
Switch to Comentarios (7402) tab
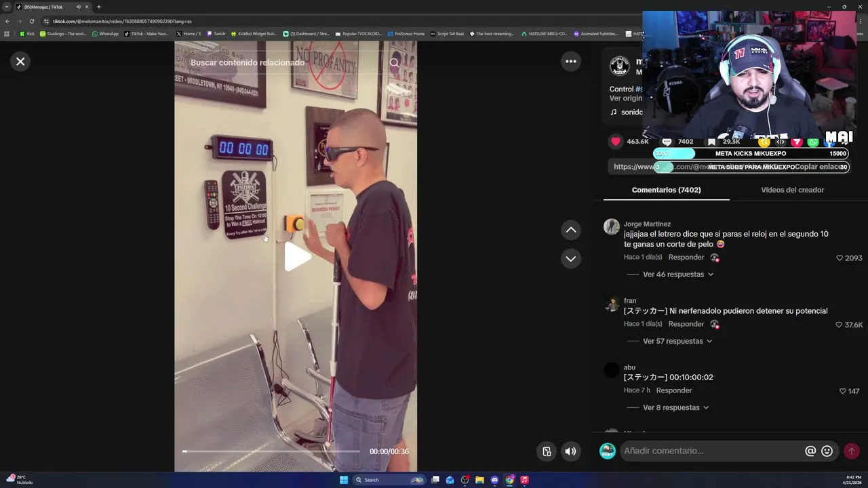tap(666, 190)
